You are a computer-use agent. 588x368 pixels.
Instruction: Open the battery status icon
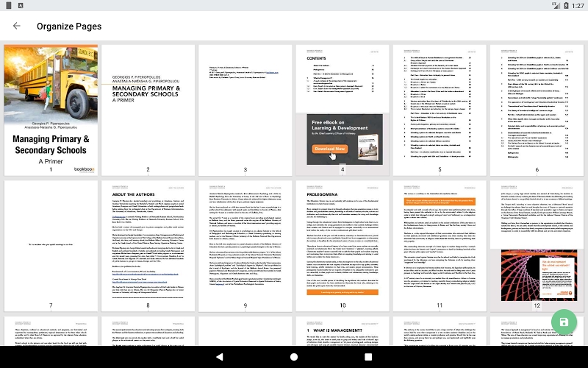tap(566, 5)
